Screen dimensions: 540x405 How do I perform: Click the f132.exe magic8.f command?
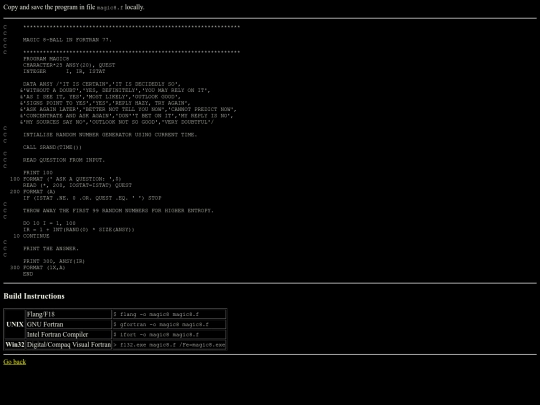(169, 345)
